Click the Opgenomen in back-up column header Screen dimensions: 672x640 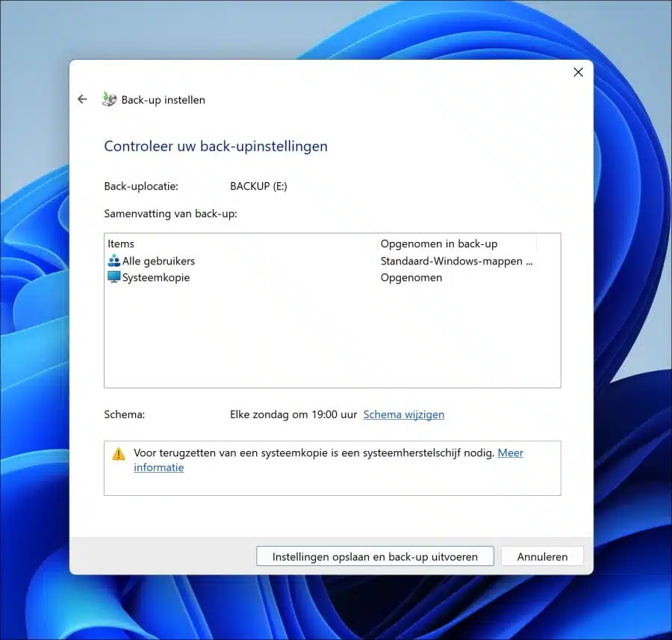457,243
